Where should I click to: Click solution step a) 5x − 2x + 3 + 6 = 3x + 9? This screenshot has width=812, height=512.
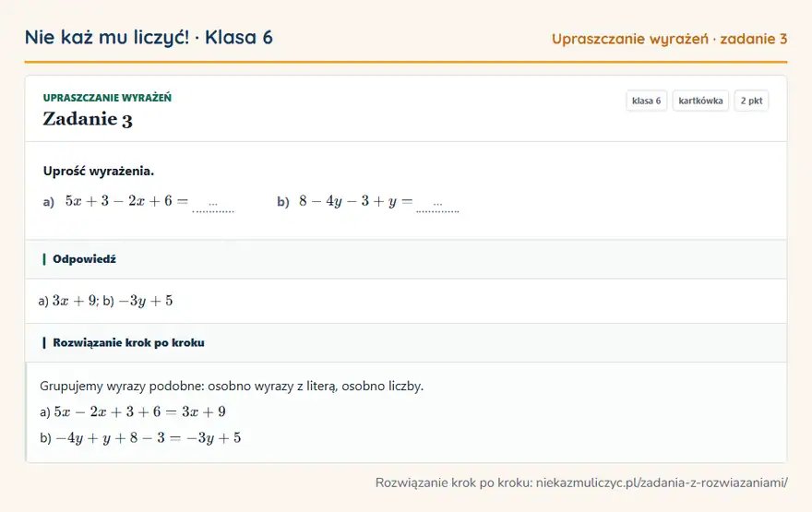(x=133, y=411)
